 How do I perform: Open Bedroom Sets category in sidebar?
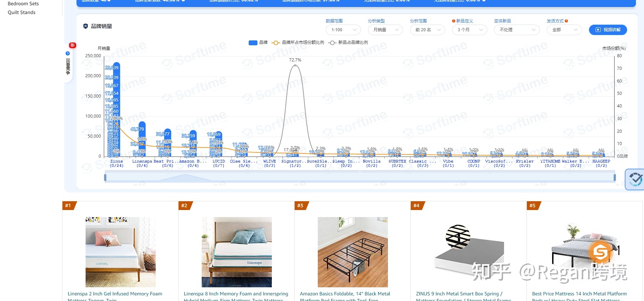pos(23,4)
